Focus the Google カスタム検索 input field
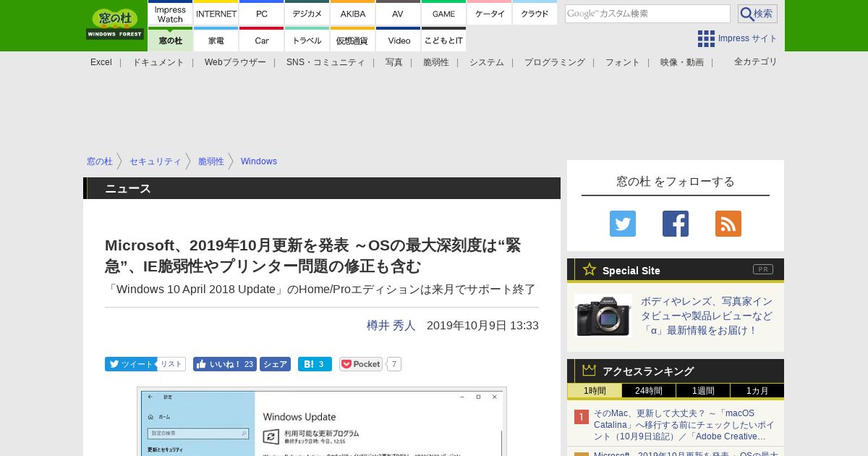 pyautogui.click(x=647, y=14)
